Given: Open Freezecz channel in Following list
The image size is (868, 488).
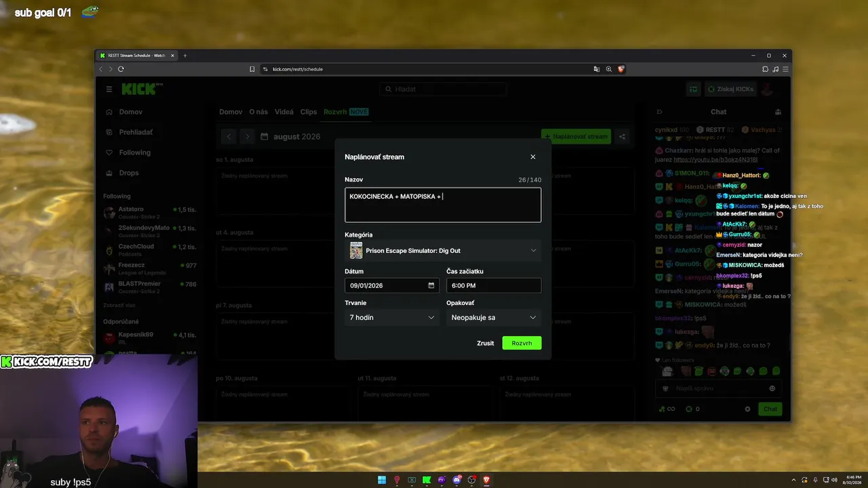Looking at the screenshot, I should pyautogui.click(x=149, y=268).
